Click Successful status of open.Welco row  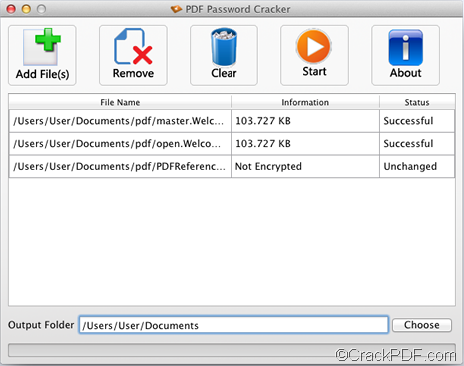[x=417, y=144]
